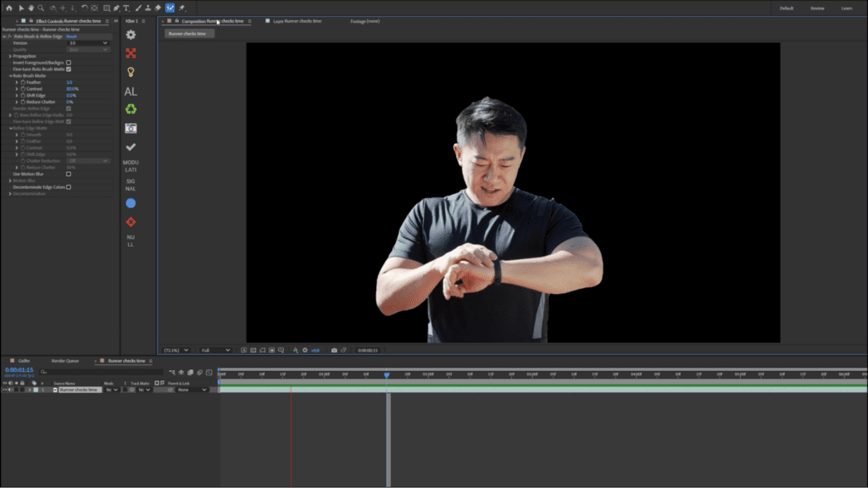This screenshot has width=868, height=488.
Task: Click the lightbulb icon in KBar
Action: coord(131,72)
